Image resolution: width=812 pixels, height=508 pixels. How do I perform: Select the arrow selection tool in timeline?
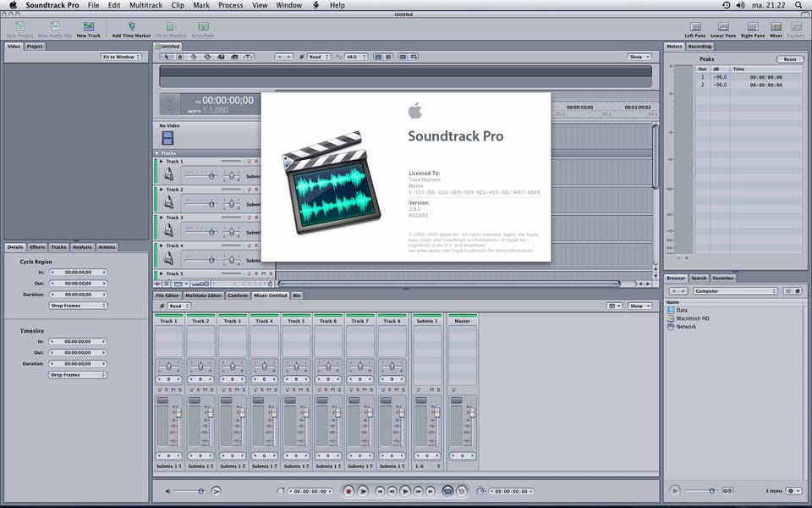point(167,57)
